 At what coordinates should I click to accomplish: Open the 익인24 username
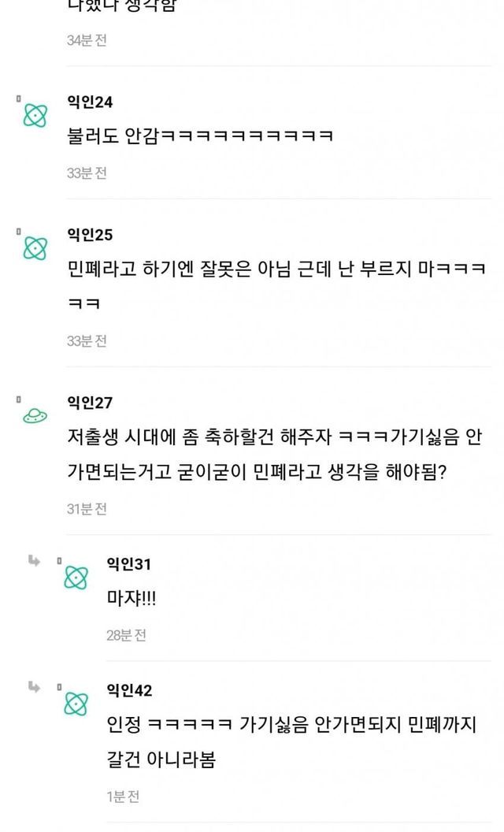[90, 102]
